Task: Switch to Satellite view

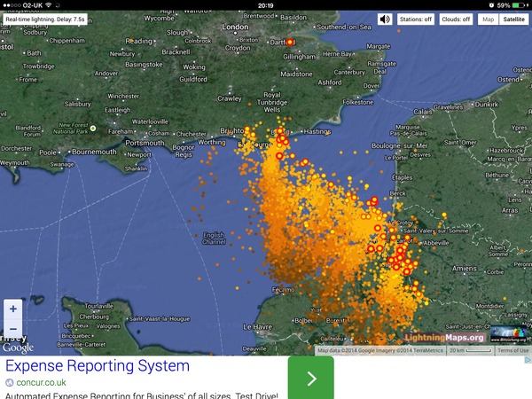Action: pos(513,19)
